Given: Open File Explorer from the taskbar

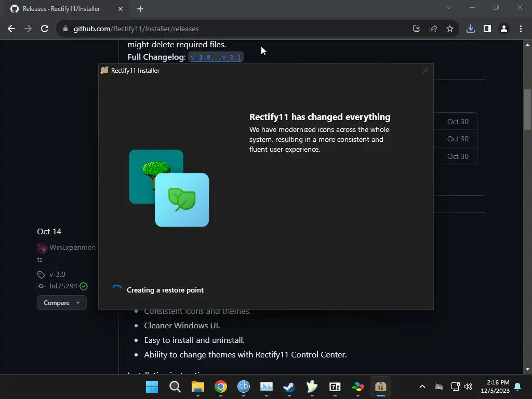Looking at the screenshot, I should pos(198,387).
